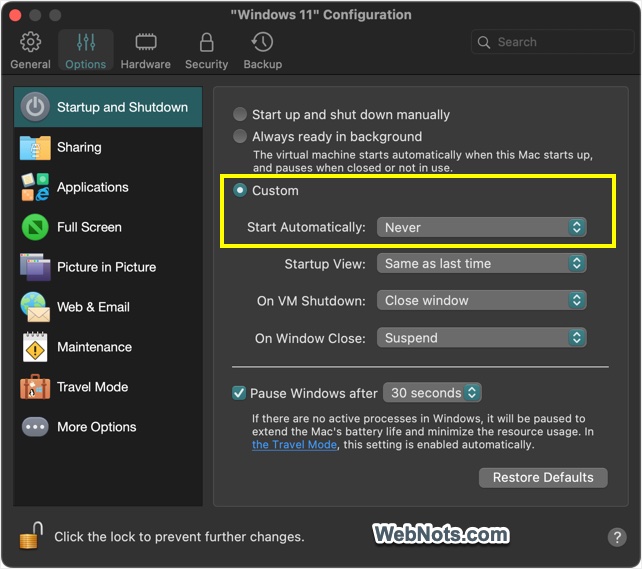The width and height of the screenshot is (642, 569).
Task: Click the Maintenance warning icon
Action: click(x=35, y=347)
